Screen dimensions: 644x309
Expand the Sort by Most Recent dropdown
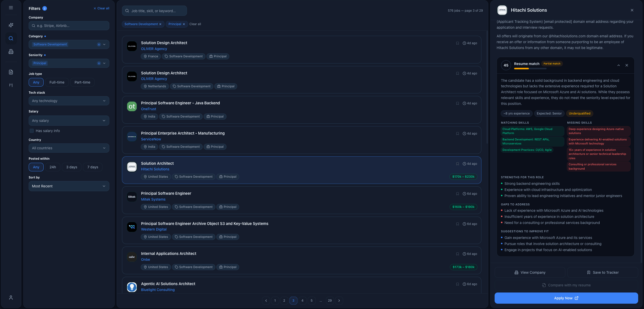(69, 186)
